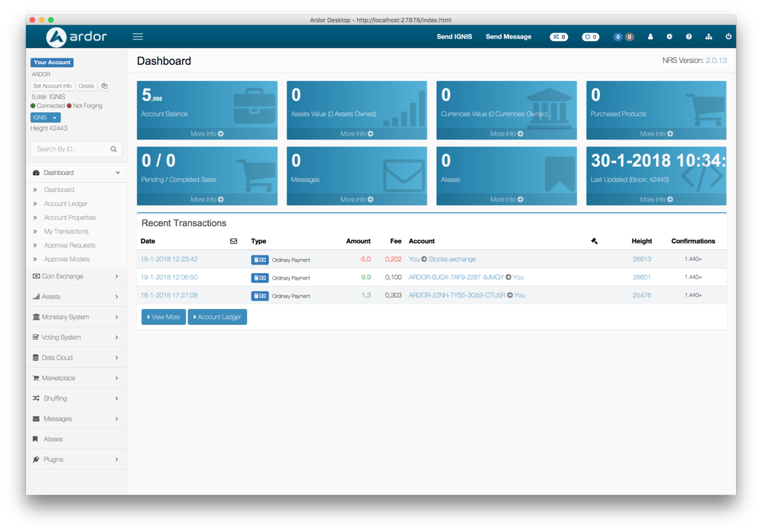The height and width of the screenshot is (532, 762).
Task: Click the payment type icon for transaction 19-1-2018 12:23:42
Action: pos(260,260)
